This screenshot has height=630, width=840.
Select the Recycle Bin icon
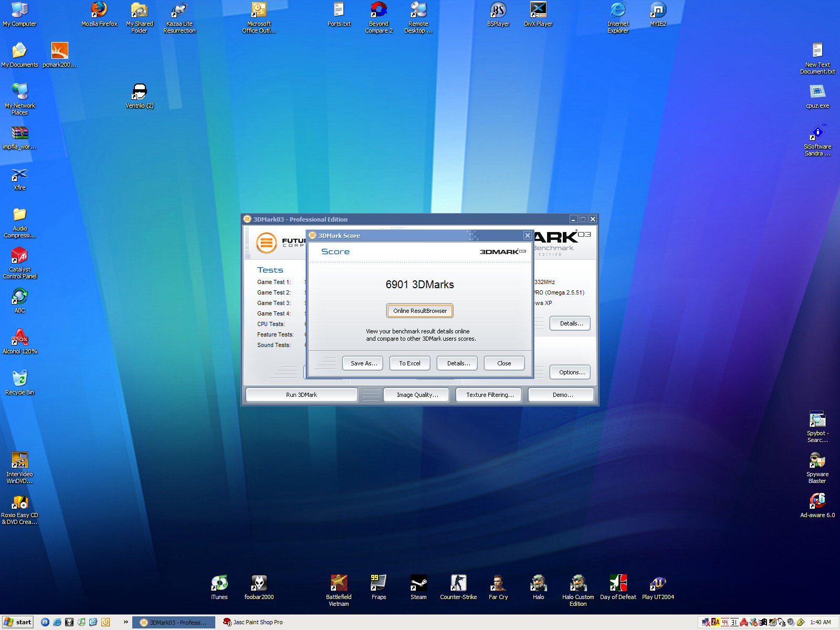click(19, 383)
